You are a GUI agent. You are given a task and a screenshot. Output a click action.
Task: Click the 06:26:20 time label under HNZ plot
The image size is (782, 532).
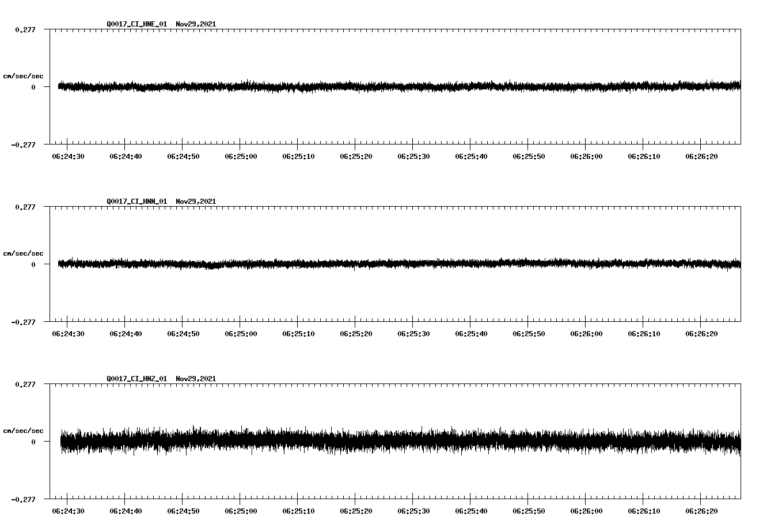click(701, 511)
